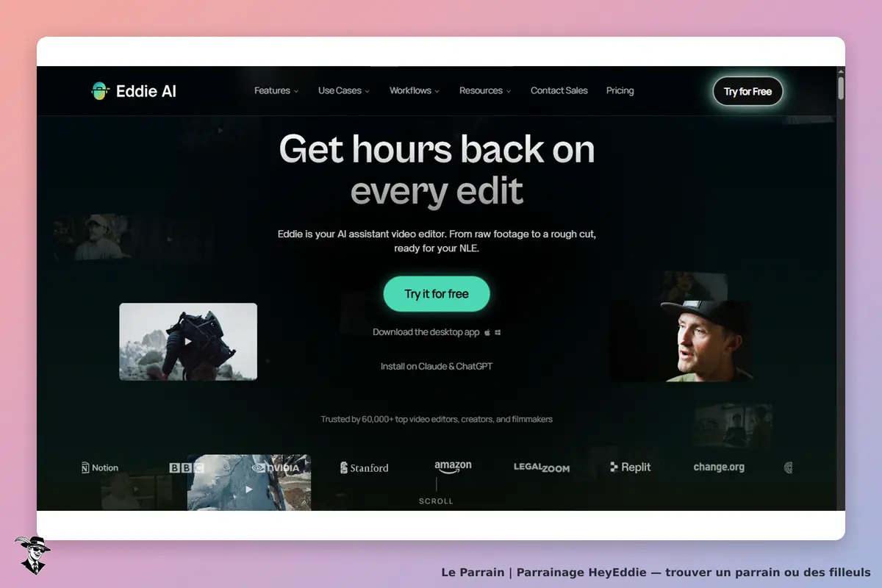Click the change.org logo
The image size is (882, 588).
719,467
